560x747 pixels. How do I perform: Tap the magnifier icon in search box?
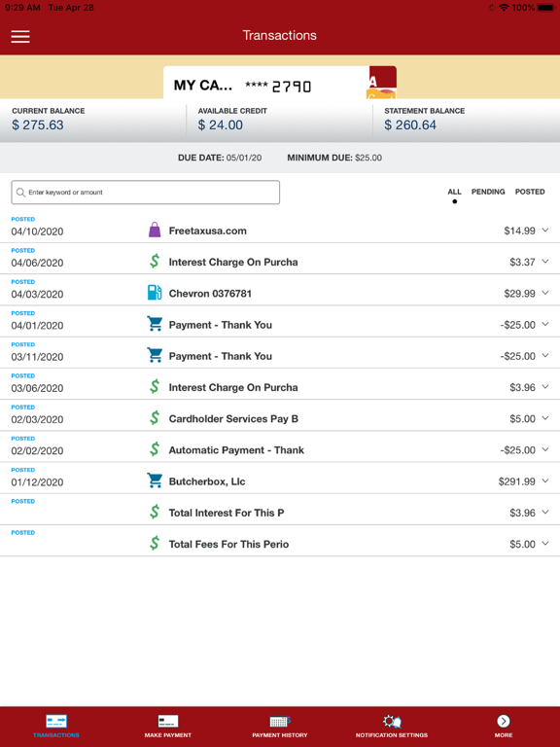pyautogui.click(x=20, y=193)
